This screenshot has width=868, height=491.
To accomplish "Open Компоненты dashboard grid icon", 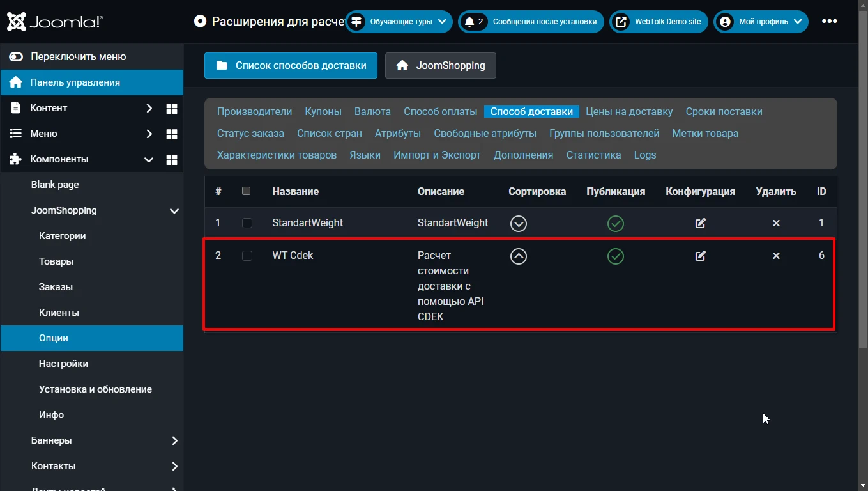I will pos(172,159).
